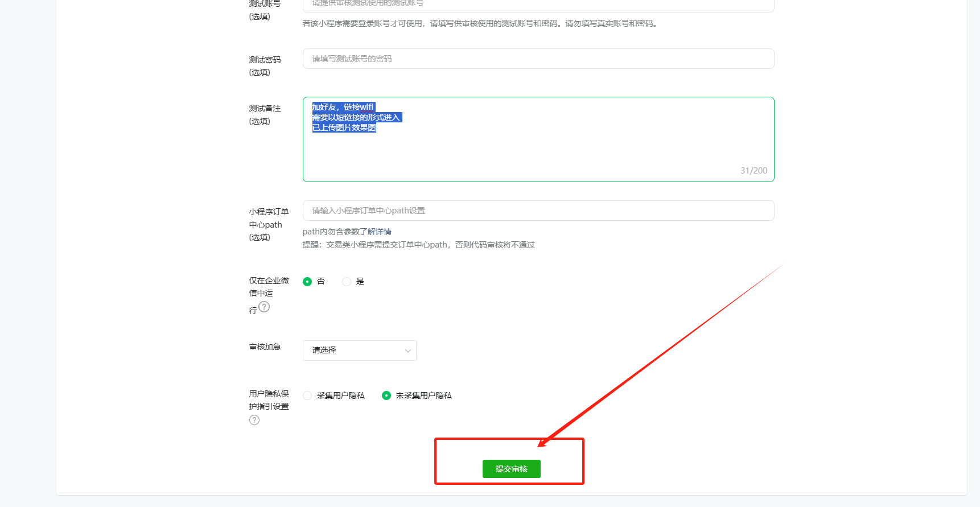The width and height of the screenshot is (980, 507).
Task: Click the 测试备注 field label
Action: [265, 108]
